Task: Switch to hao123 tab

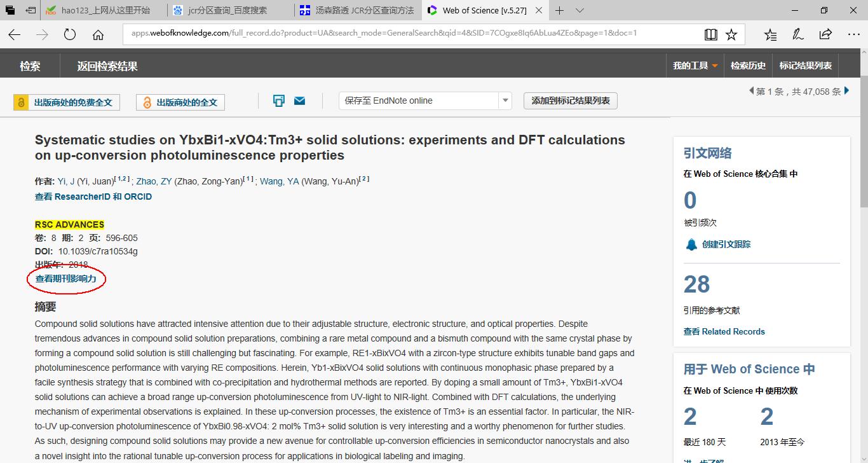Action: pyautogui.click(x=105, y=10)
